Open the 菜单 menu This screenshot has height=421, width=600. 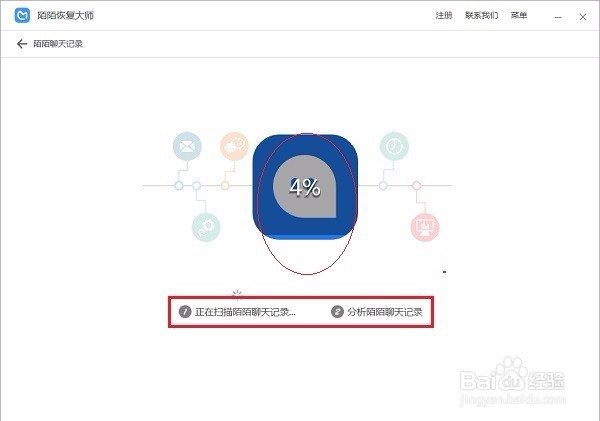pos(519,15)
